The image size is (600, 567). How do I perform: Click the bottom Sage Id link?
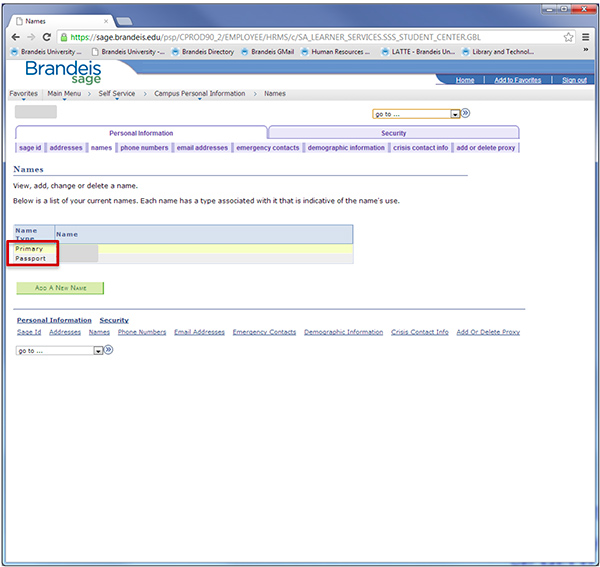tap(29, 332)
